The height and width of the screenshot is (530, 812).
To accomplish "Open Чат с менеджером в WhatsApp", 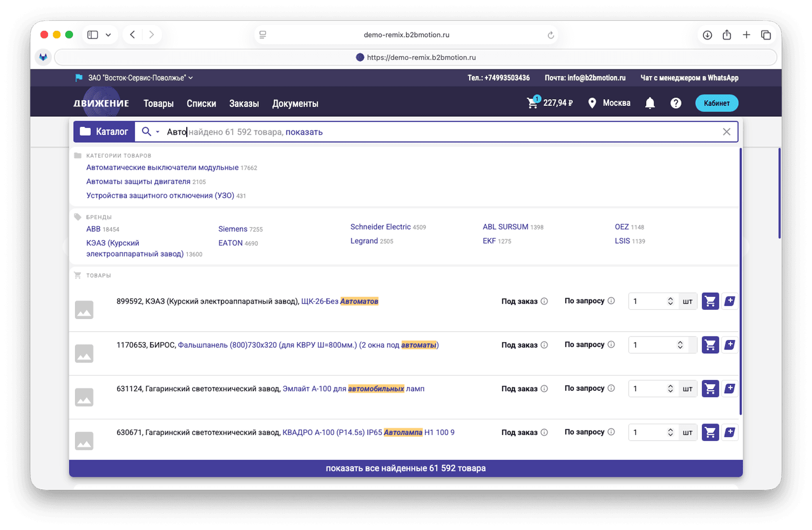I will point(689,78).
